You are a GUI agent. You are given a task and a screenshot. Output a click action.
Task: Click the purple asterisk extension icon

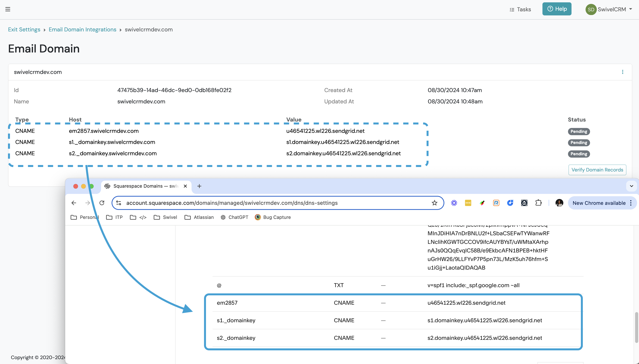(454, 203)
